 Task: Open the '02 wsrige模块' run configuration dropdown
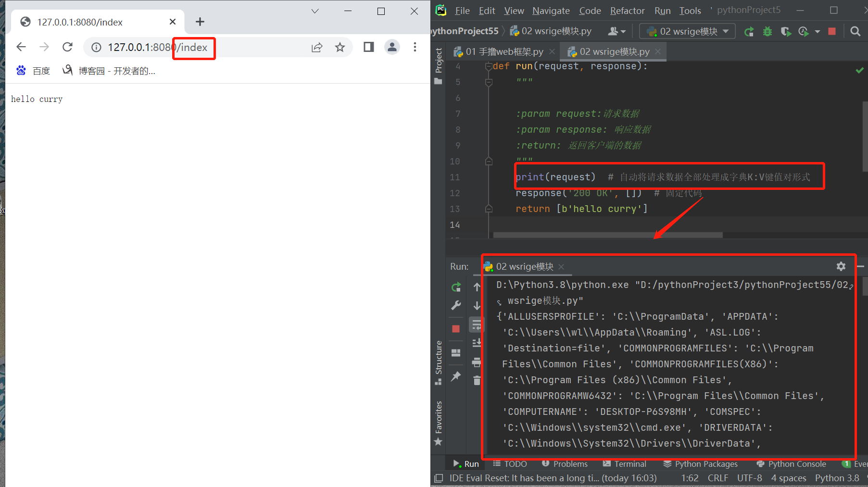688,31
